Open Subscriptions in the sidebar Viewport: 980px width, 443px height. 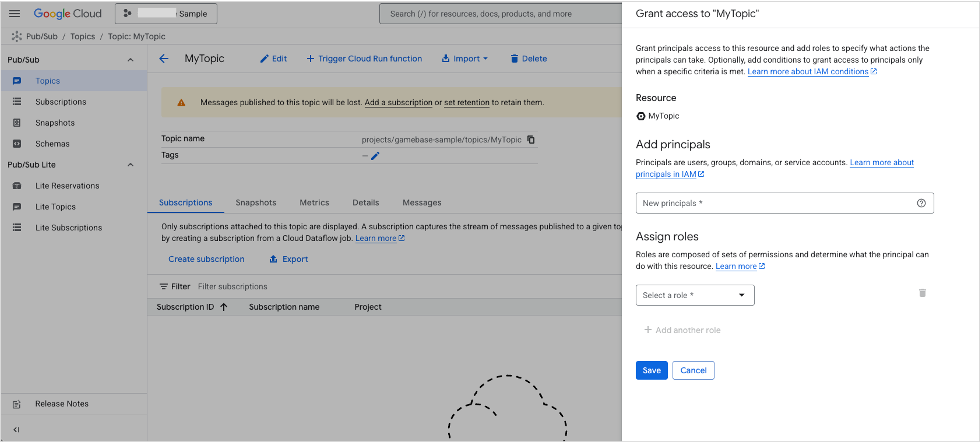tap(74, 102)
